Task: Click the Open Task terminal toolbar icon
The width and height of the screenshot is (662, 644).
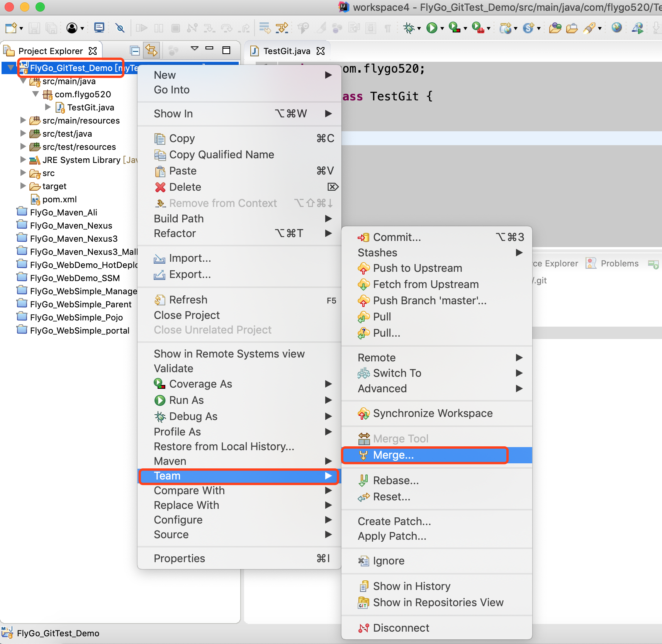Action: [x=99, y=27]
